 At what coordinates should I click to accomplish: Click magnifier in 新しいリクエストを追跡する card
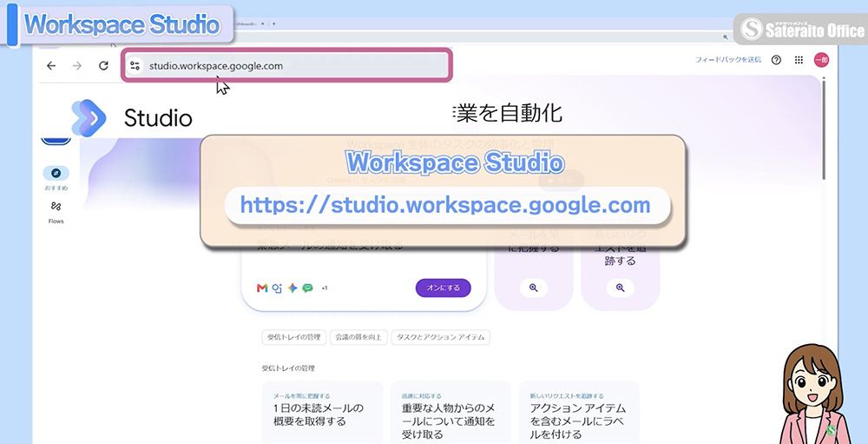point(620,288)
